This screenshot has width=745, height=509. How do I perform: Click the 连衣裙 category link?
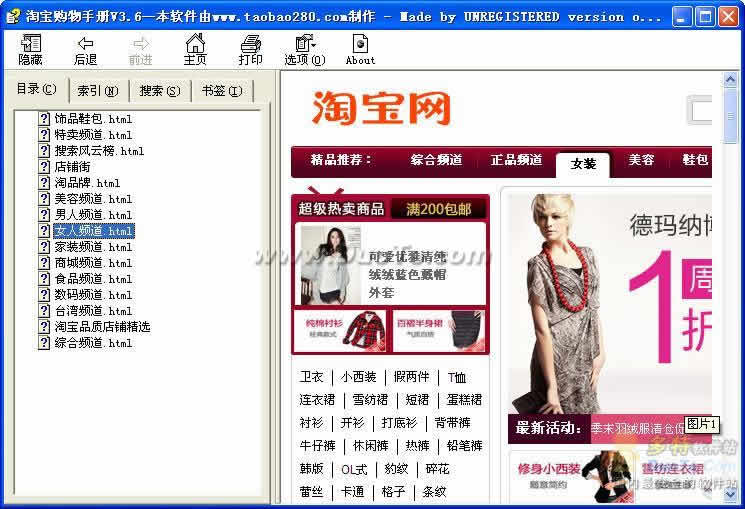pos(317,400)
